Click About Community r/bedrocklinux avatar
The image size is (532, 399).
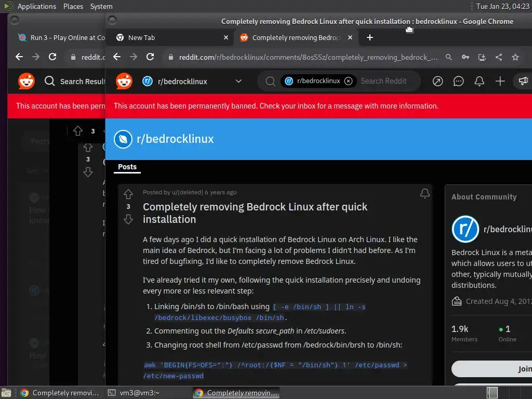pyautogui.click(x=465, y=229)
